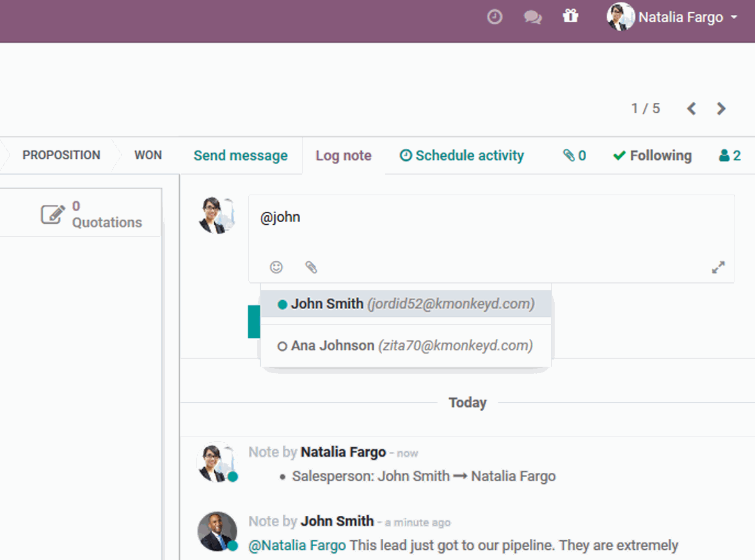Viewport: 755px width, 560px height.
Task: Select John Smith from the mention suggestions
Action: click(406, 303)
